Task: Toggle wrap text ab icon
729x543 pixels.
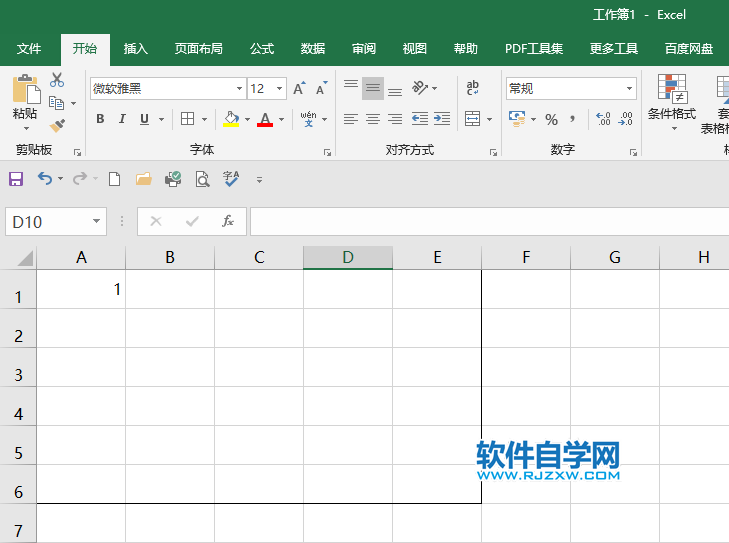Action: (472, 87)
